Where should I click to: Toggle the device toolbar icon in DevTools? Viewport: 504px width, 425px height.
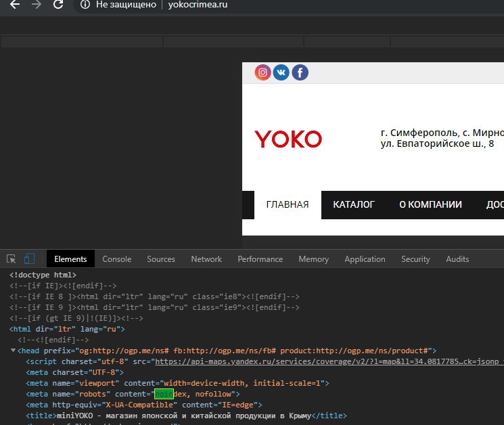[29, 259]
